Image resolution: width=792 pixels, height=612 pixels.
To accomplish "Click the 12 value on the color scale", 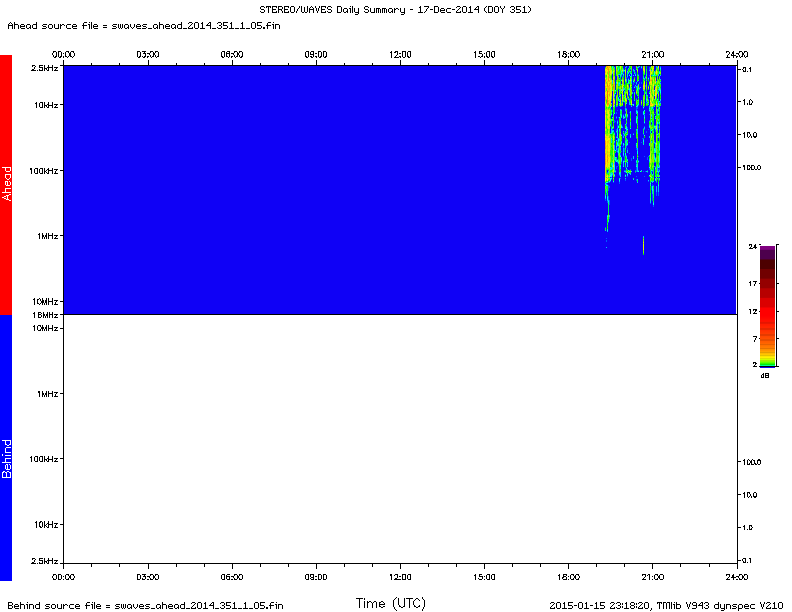I will pyautogui.click(x=753, y=311).
